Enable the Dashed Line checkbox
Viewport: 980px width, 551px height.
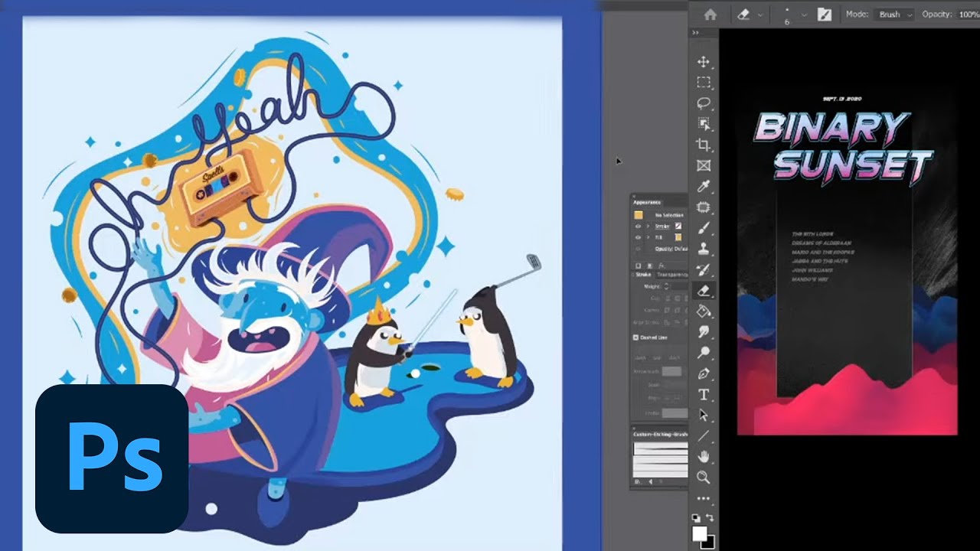pyautogui.click(x=635, y=337)
